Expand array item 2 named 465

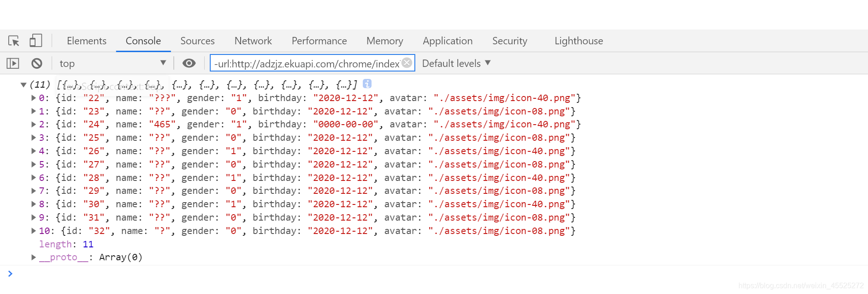point(34,124)
